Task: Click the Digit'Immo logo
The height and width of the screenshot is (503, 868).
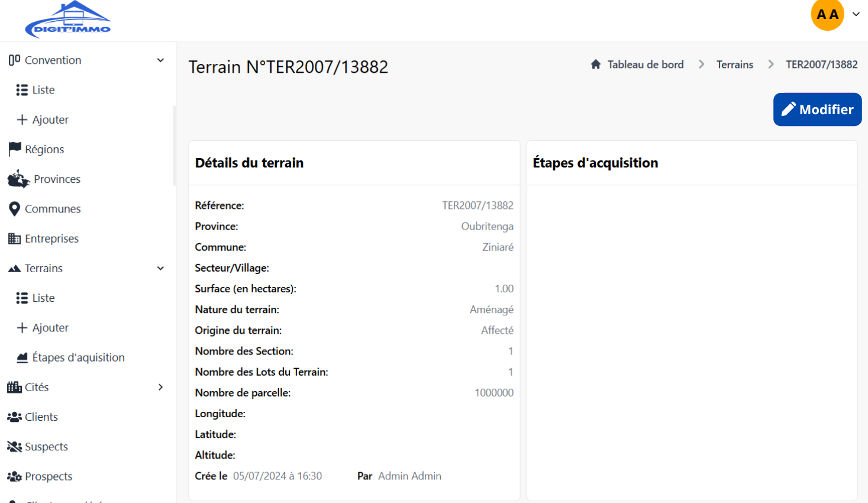Action: [x=67, y=20]
